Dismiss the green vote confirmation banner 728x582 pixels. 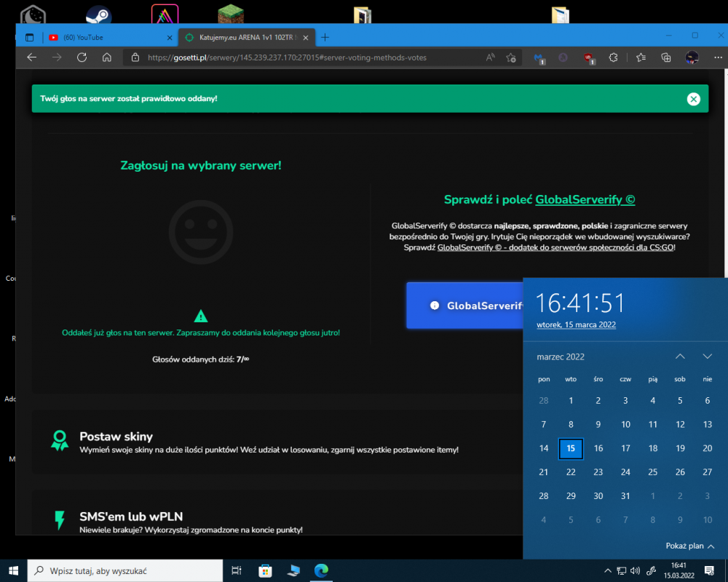693,99
